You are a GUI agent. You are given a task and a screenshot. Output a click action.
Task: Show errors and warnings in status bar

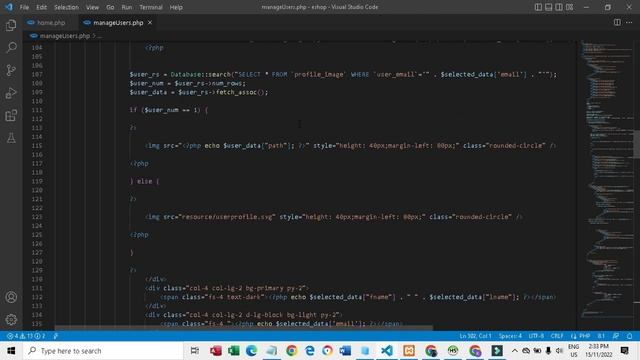point(26,336)
